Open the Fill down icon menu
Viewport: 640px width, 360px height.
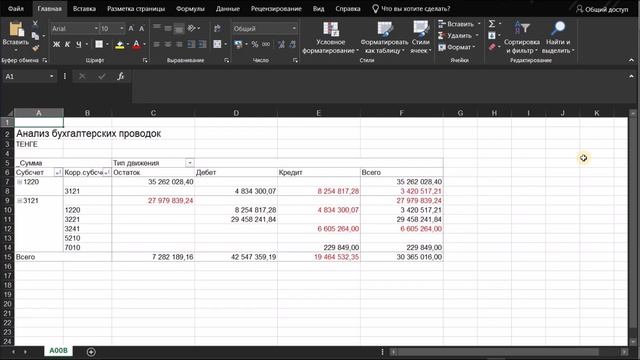pyautogui.click(x=492, y=36)
